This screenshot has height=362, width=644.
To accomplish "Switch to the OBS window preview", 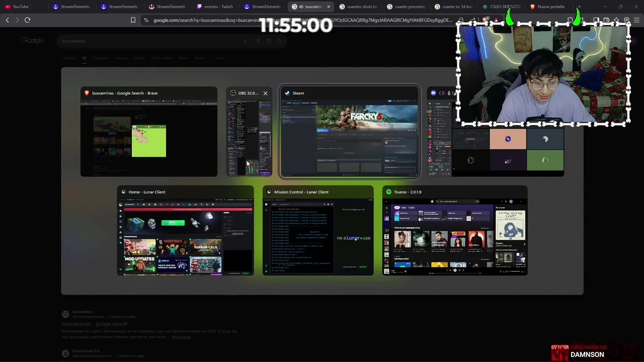I will pyautogui.click(x=249, y=132).
